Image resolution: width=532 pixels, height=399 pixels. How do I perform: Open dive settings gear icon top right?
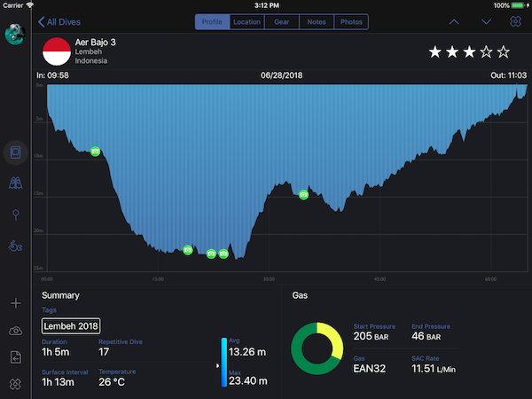click(516, 22)
